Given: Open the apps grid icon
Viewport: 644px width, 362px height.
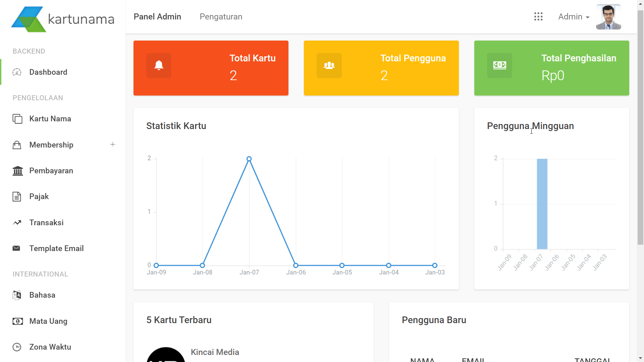Looking at the screenshot, I should pos(538,17).
